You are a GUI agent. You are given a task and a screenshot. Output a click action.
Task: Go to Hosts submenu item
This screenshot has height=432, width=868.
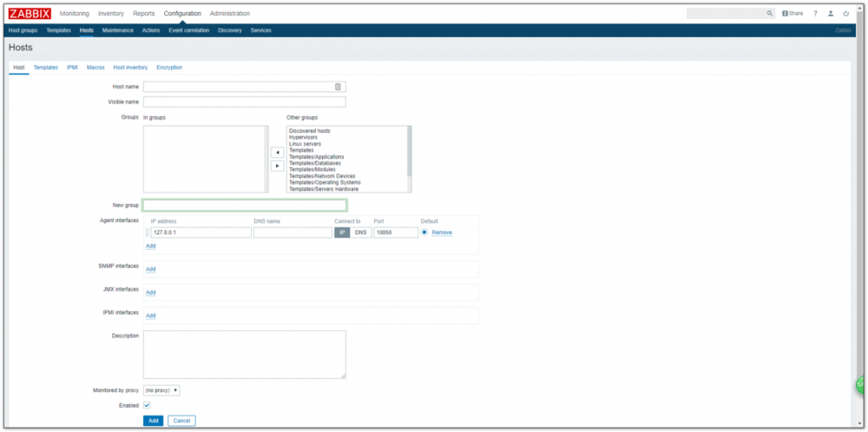tap(86, 30)
